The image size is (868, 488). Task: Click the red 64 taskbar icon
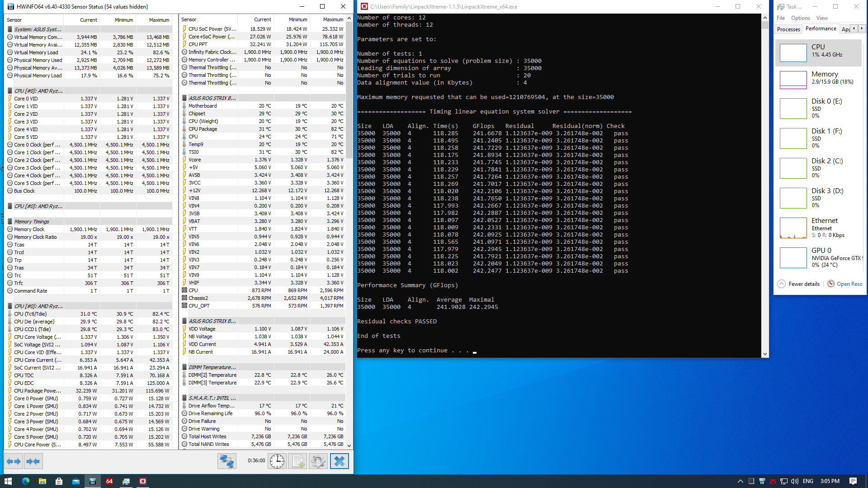(x=109, y=481)
